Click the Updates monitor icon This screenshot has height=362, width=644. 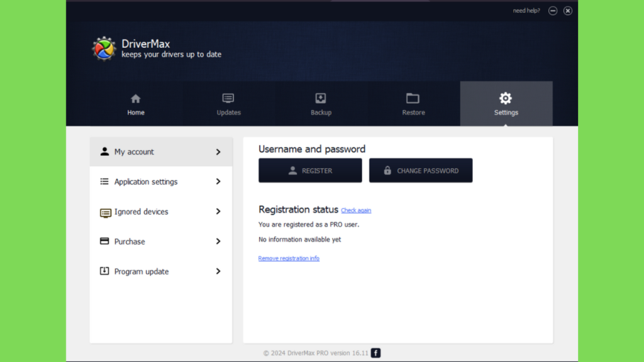[228, 99]
